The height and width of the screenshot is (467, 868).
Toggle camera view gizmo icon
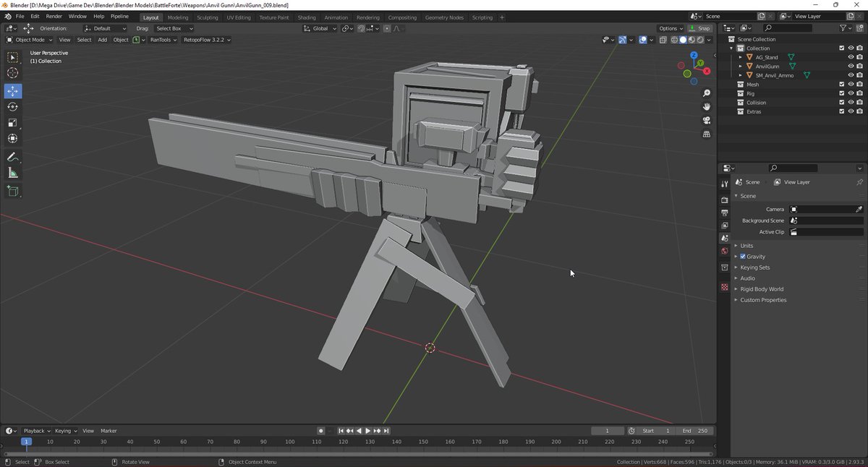(x=707, y=120)
